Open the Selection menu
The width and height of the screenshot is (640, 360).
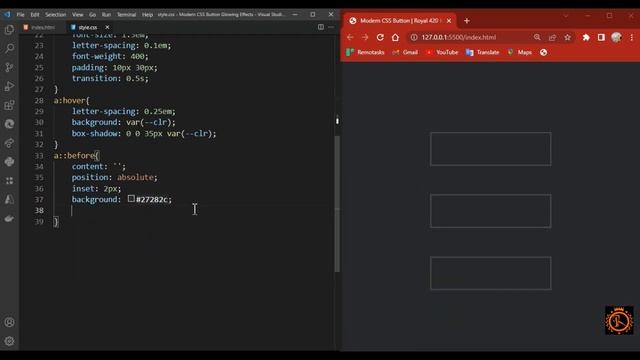click(x=56, y=14)
